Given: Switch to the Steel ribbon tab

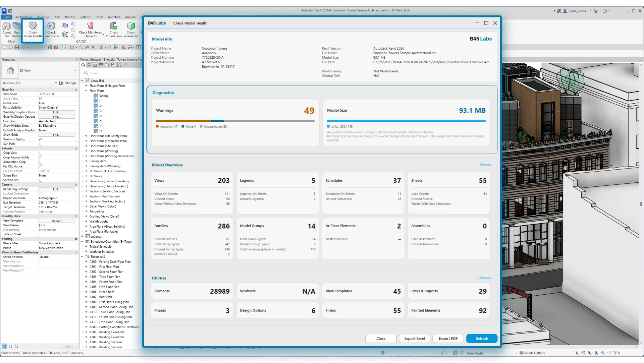Looking at the screenshot, I should (57, 17).
